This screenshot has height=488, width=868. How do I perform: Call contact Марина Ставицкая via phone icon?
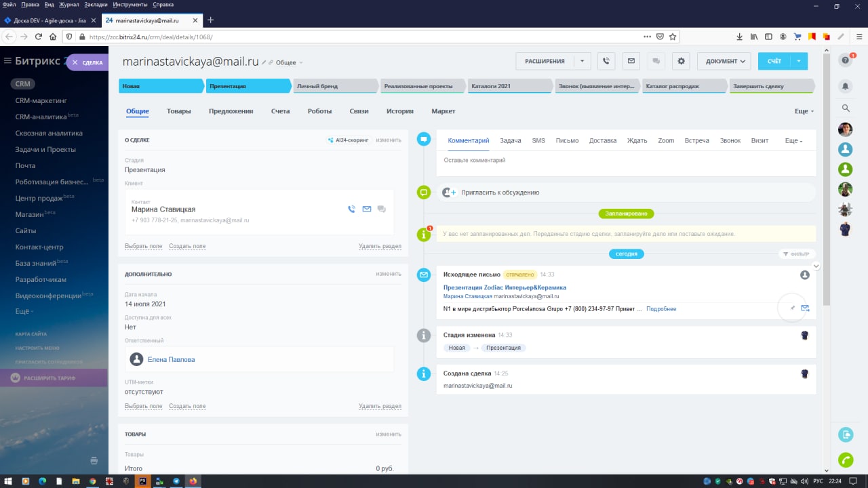(x=351, y=209)
